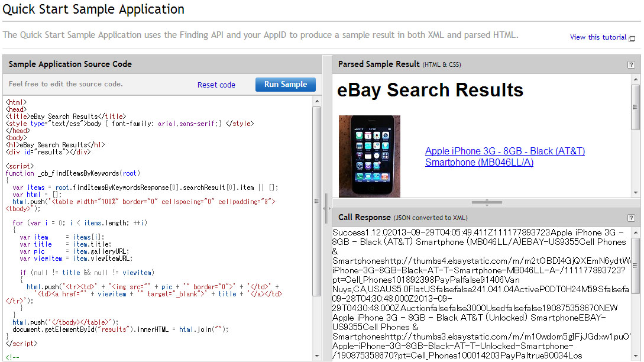
Task: Click the Parsed Sample Result scrollbar thumb
Action: [x=635, y=107]
